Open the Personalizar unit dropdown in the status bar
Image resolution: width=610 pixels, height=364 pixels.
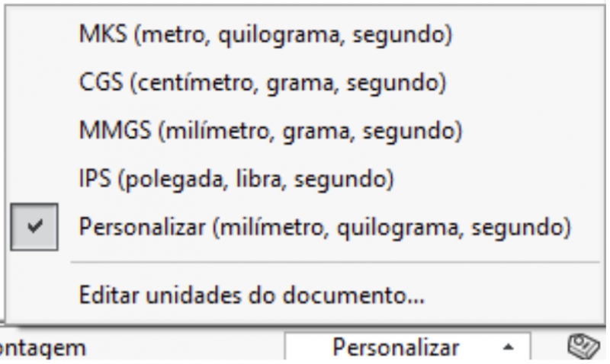407,347
